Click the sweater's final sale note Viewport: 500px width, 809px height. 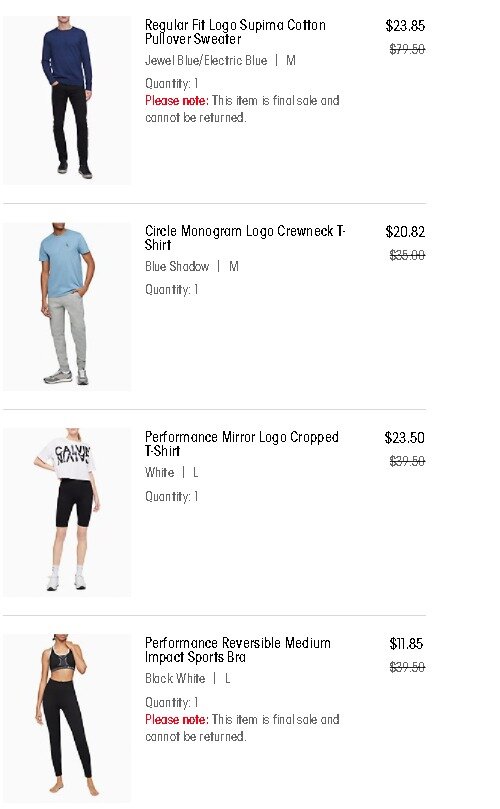tap(242, 109)
